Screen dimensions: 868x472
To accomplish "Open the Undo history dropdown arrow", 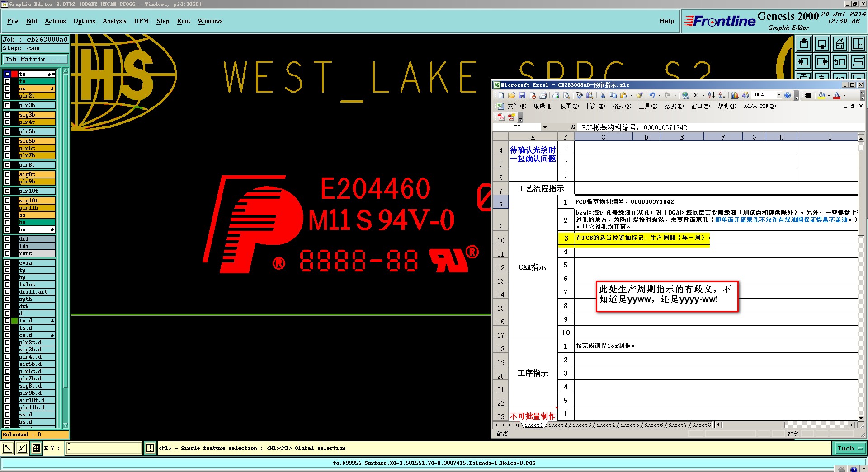I will 660,95.
